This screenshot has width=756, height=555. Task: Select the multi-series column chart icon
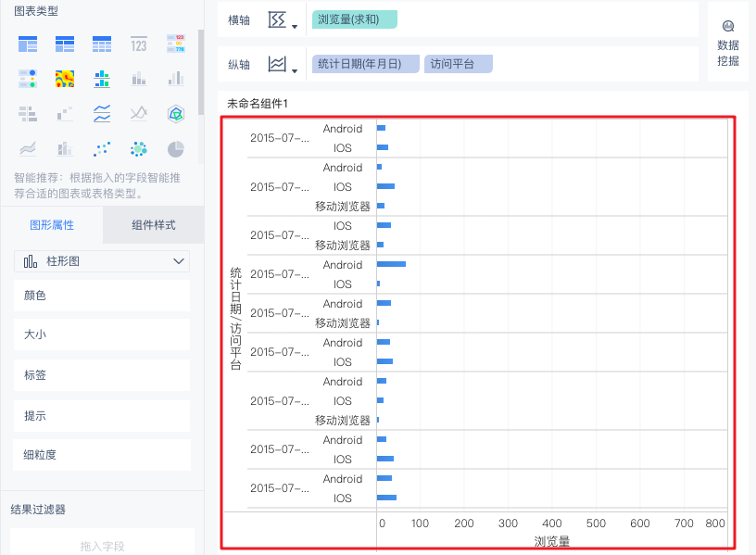click(x=175, y=79)
